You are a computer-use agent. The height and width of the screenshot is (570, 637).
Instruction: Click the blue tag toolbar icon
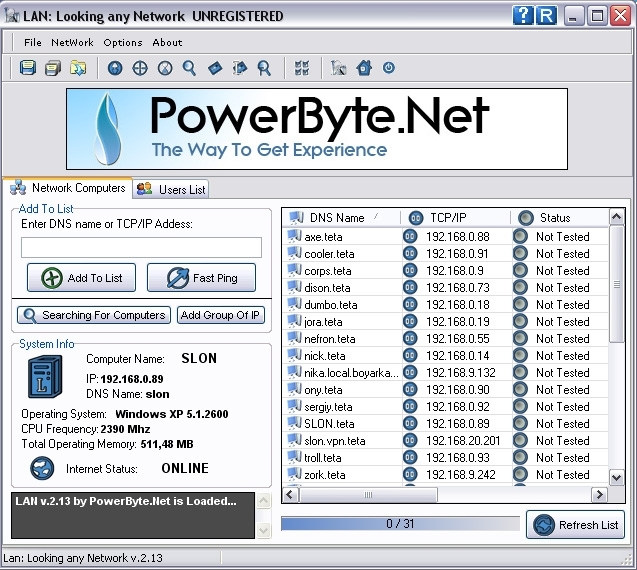pos(215,68)
